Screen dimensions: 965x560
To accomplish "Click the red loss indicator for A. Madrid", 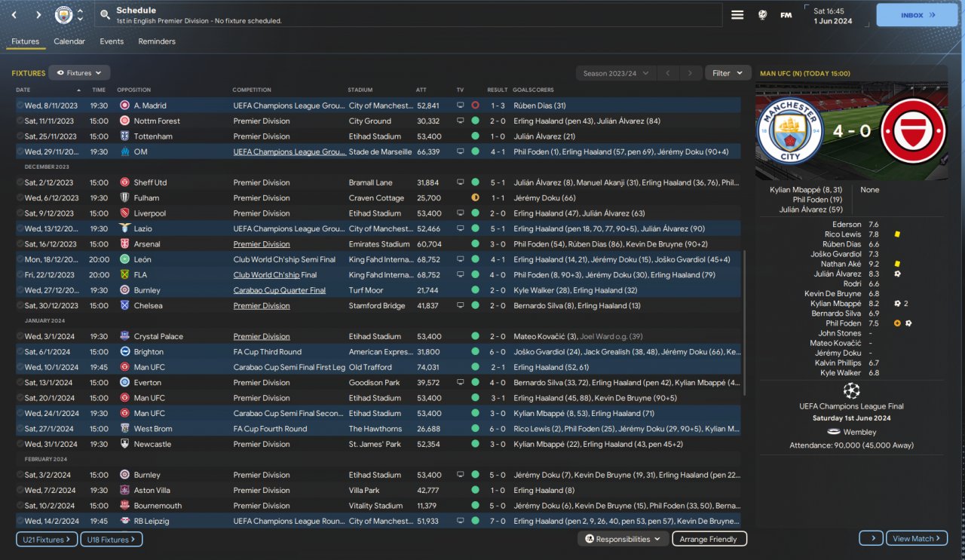I will [475, 106].
